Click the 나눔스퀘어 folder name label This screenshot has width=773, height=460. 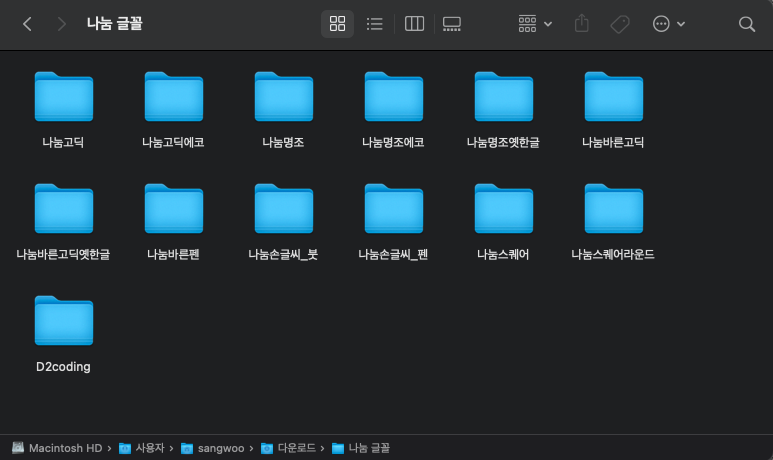503,254
